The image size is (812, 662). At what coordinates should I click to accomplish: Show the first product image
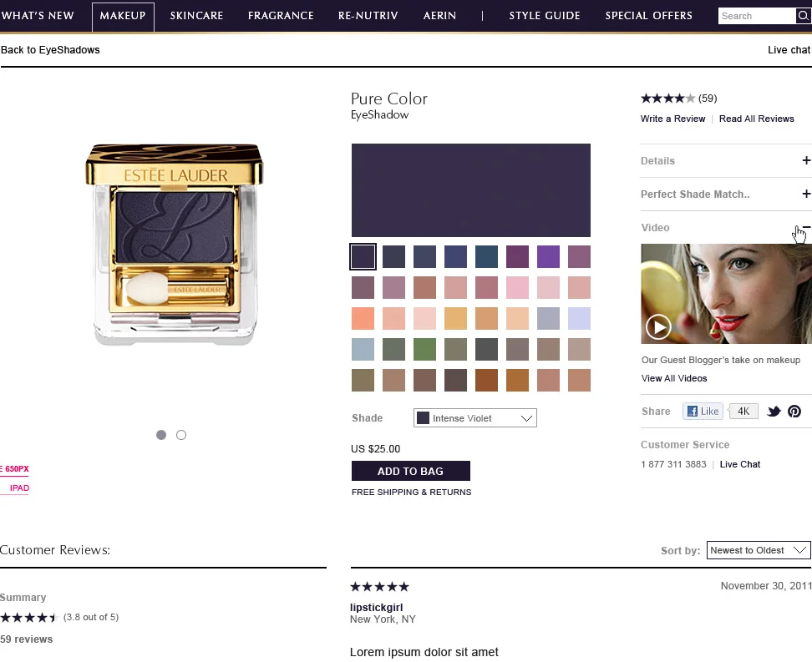pos(161,435)
